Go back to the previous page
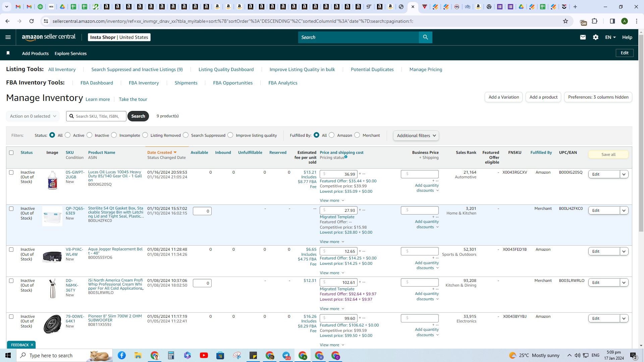This screenshot has width=644, height=362. 7,21
